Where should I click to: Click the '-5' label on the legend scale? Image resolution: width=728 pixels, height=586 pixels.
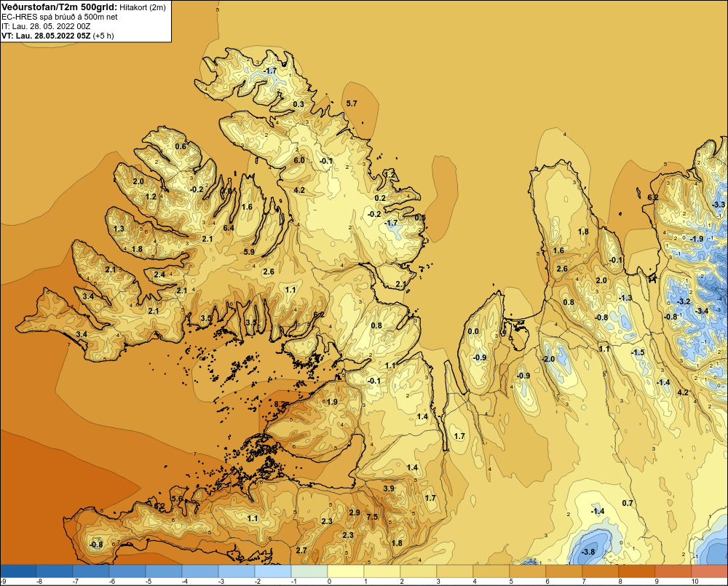[x=148, y=582]
